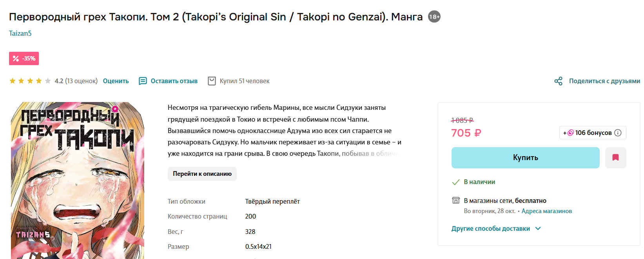The image size is (644, 259).
Task: Click 'Перейти к описанию' button
Action: point(202,174)
